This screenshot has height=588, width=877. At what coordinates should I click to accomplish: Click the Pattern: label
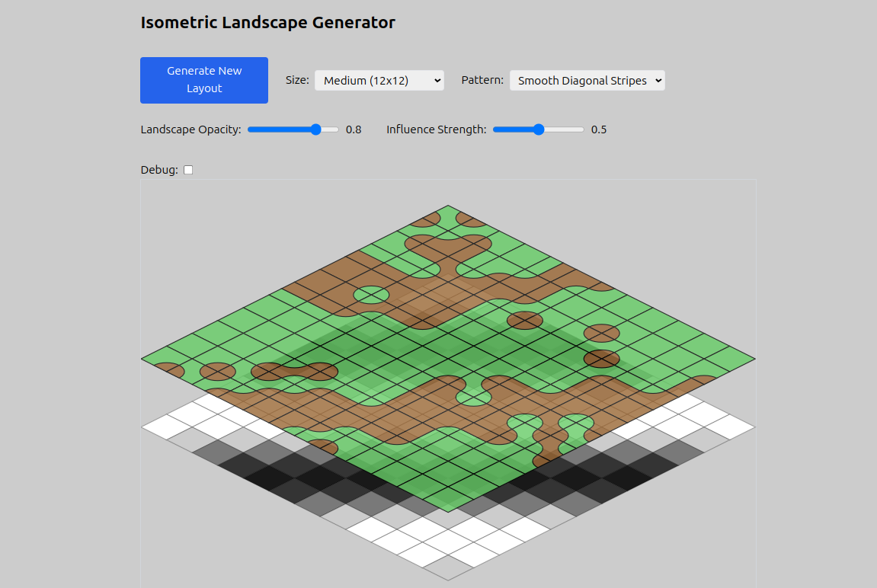coord(482,80)
